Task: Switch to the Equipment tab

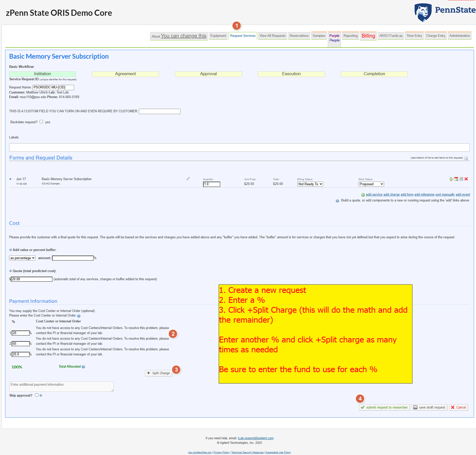Action: (x=218, y=36)
